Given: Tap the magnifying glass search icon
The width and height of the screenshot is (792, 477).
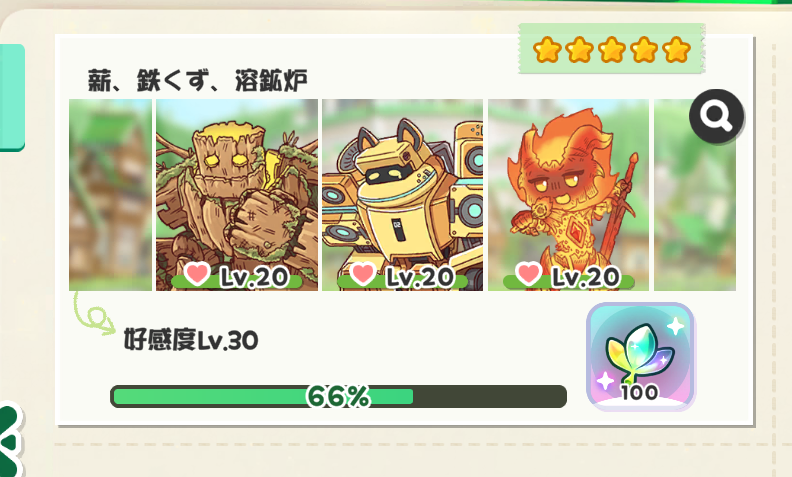Looking at the screenshot, I should 716,116.
